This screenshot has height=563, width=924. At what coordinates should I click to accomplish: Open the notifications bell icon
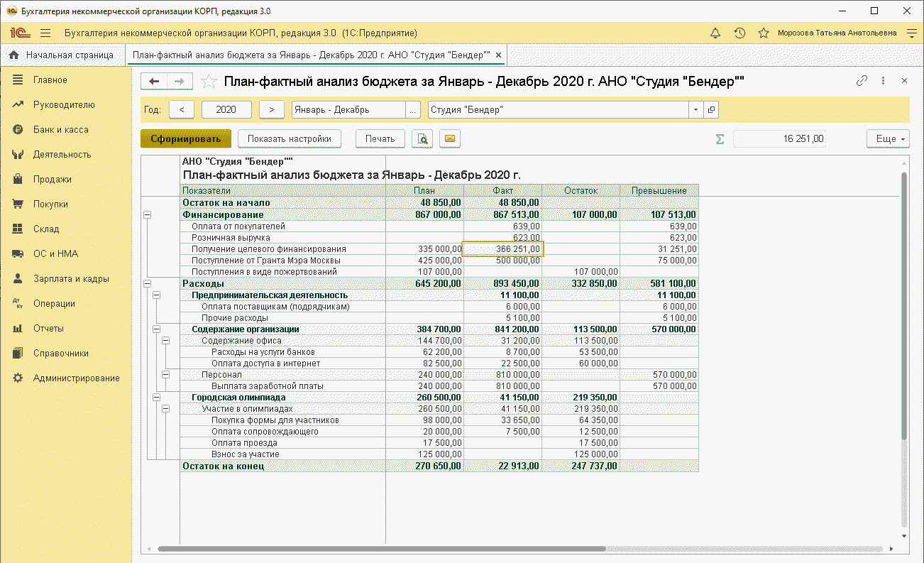click(x=715, y=33)
